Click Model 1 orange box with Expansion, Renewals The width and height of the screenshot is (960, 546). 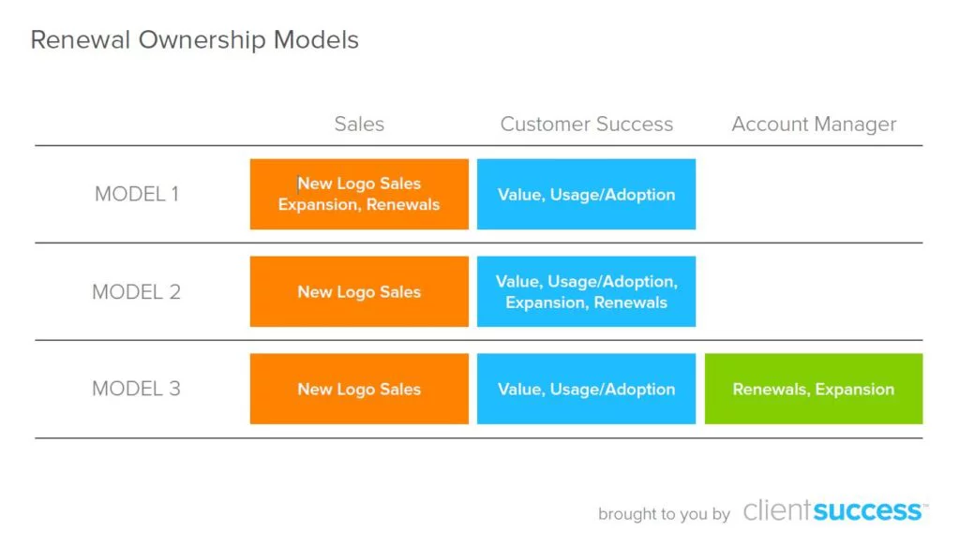point(359,194)
